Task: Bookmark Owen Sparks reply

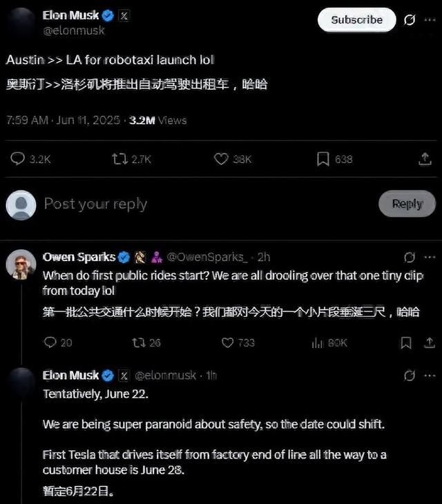Action: [x=406, y=342]
